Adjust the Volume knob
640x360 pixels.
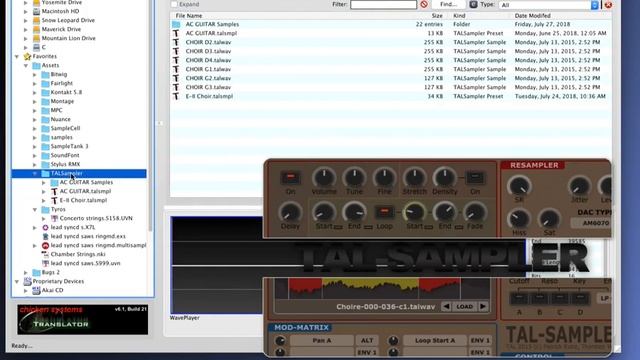point(324,178)
